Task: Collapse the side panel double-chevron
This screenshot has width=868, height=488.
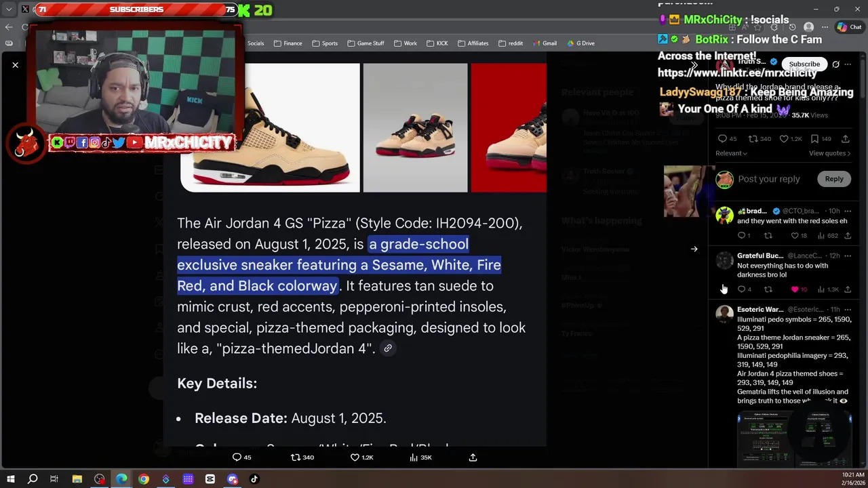Action: pyautogui.click(x=694, y=65)
